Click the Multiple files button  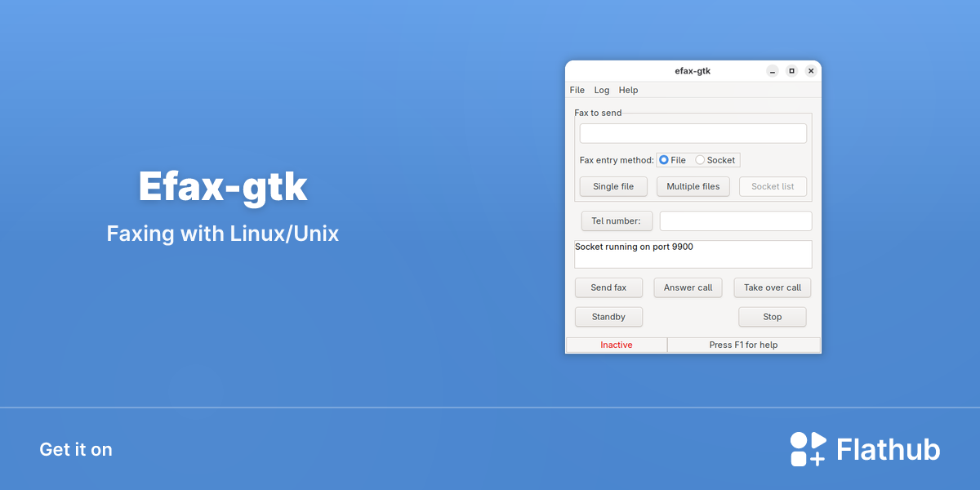click(693, 186)
